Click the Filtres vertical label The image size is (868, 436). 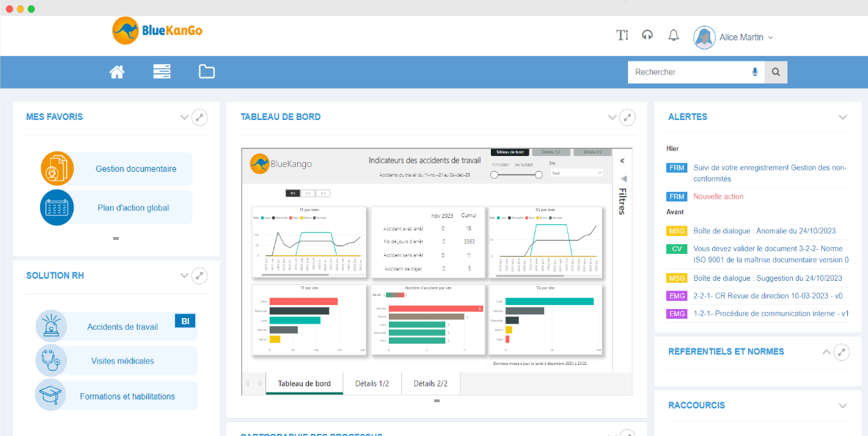click(x=622, y=201)
